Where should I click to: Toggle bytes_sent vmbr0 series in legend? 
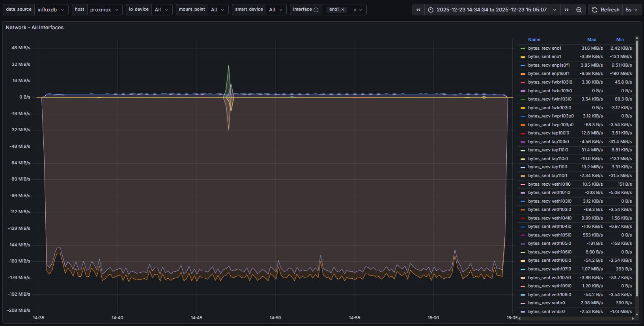(x=546, y=312)
